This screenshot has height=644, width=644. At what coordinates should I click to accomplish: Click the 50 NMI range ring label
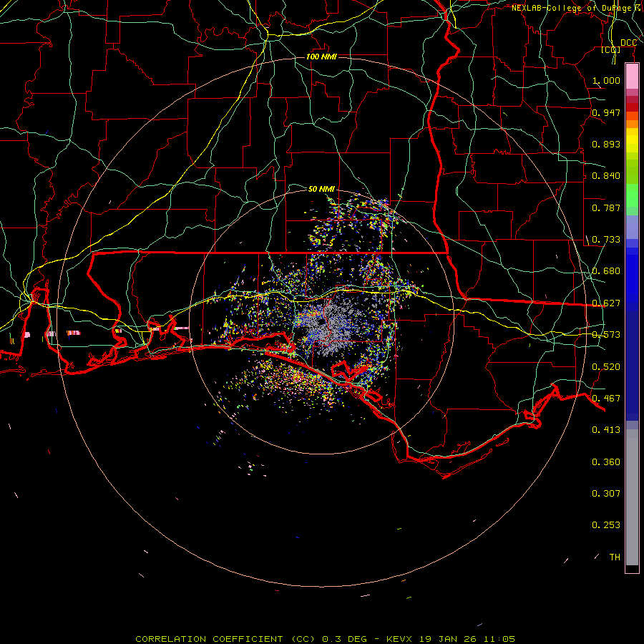pos(321,189)
